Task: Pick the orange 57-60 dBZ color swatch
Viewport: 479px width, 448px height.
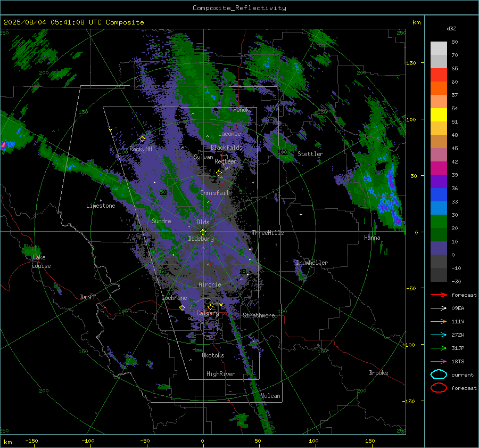Action: coord(439,88)
